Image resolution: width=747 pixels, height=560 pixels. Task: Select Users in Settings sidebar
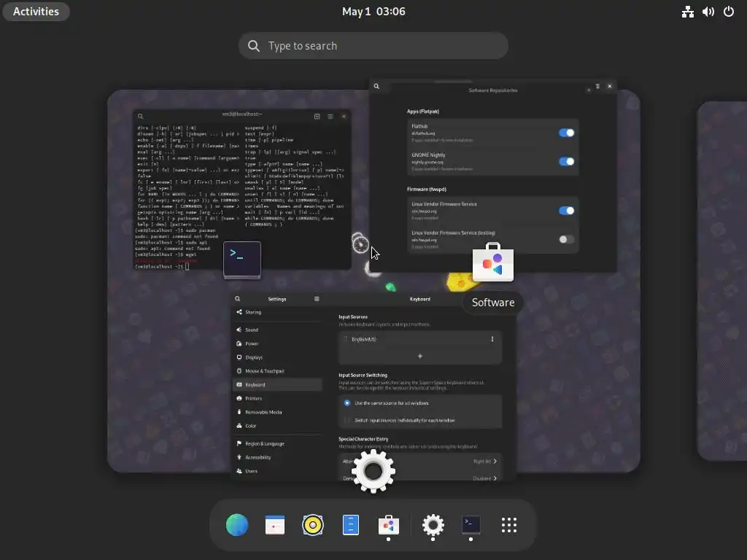(x=277, y=471)
